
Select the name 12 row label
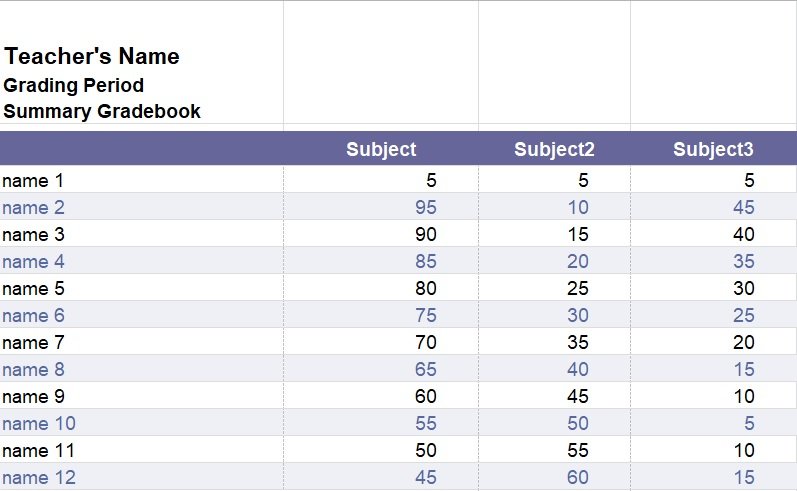click(x=39, y=477)
